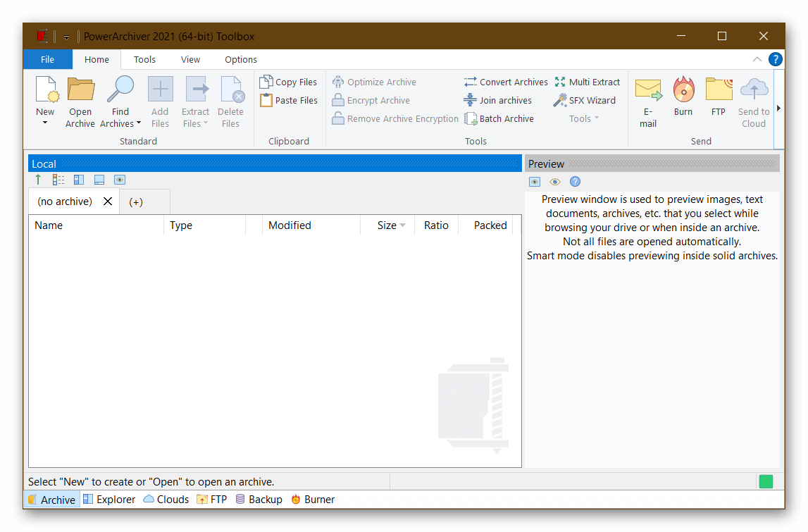
Task: Click the Add Files icon
Action: click(x=160, y=89)
